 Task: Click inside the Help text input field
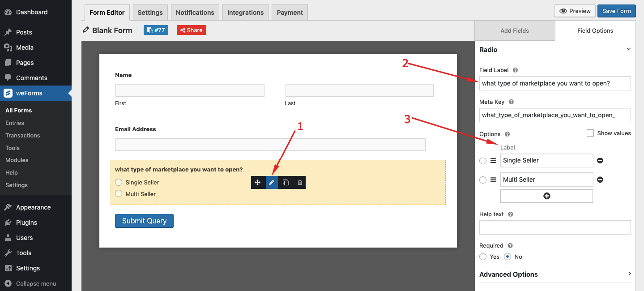pyautogui.click(x=554, y=227)
